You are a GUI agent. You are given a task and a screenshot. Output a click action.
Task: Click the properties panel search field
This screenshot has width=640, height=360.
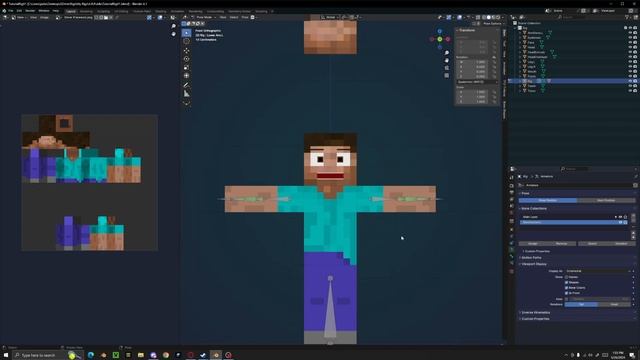tap(575, 169)
